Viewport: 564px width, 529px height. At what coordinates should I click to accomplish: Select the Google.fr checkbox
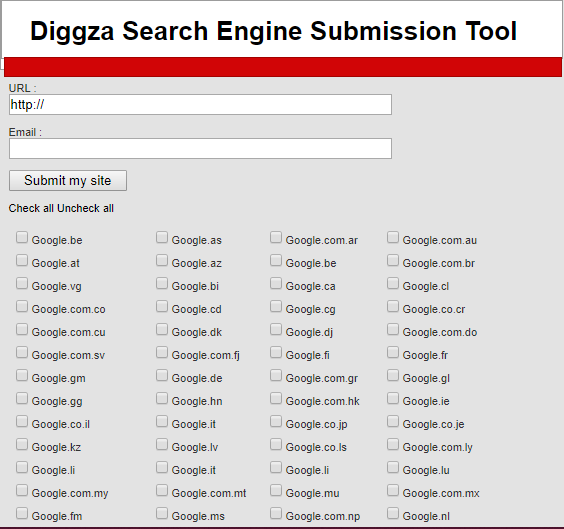[x=393, y=352]
